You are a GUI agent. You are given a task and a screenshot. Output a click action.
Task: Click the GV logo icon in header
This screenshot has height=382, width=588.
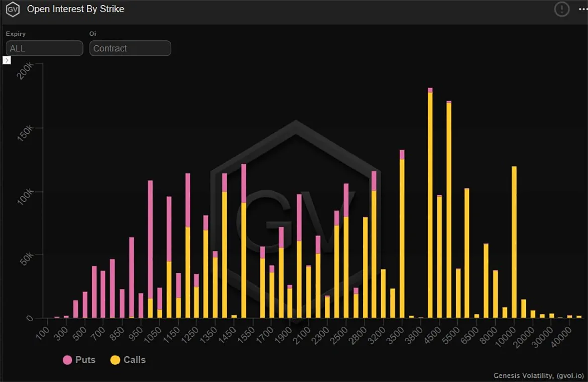pos(13,9)
